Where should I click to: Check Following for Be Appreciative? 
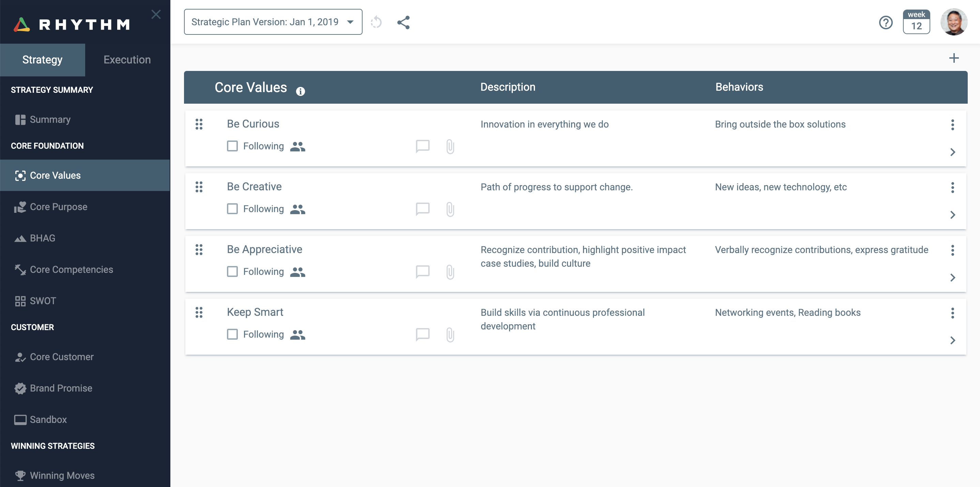pos(232,271)
